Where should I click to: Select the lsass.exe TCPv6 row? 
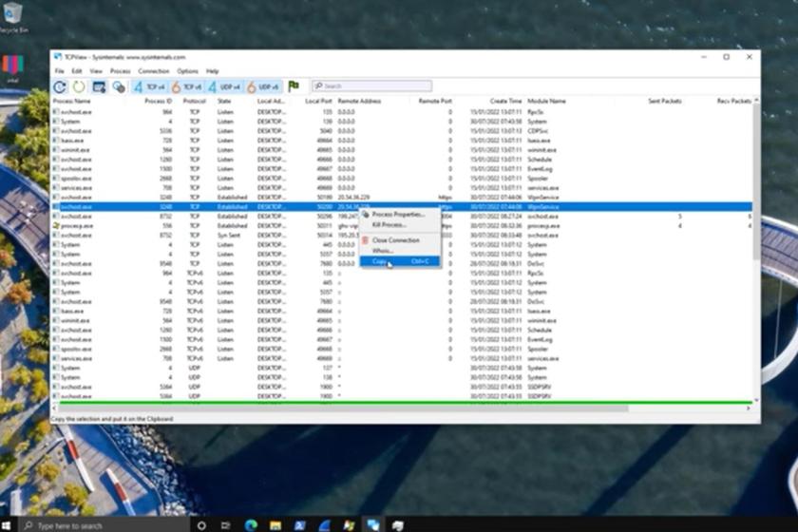402,311
